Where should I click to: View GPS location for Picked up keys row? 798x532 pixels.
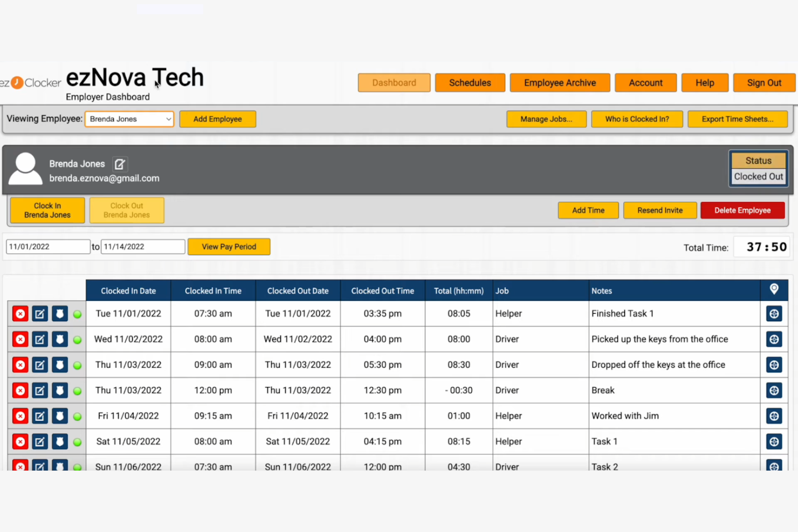774,340
